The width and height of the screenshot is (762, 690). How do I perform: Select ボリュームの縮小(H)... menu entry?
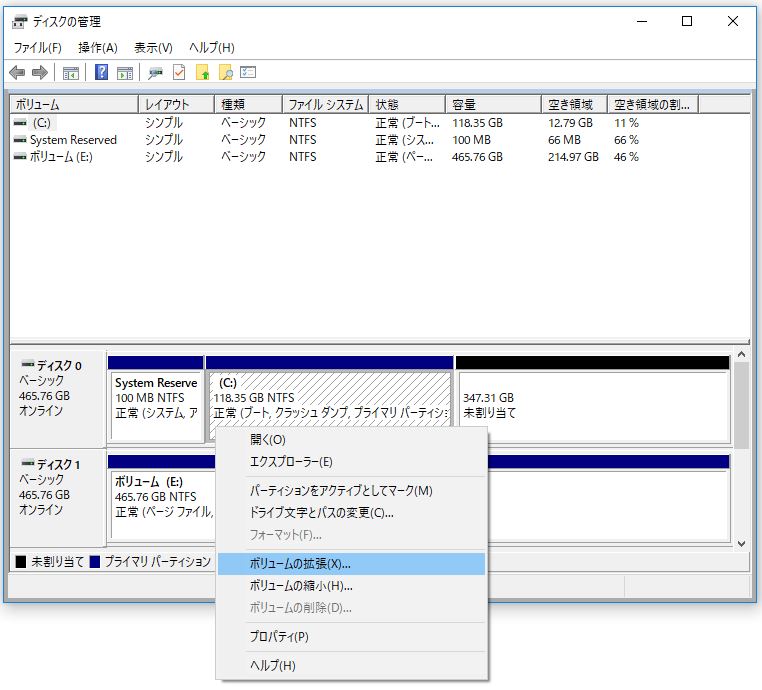[x=351, y=586]
